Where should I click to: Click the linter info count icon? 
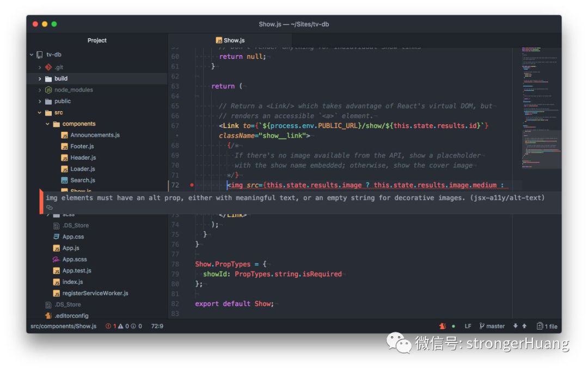click(133, 326)
